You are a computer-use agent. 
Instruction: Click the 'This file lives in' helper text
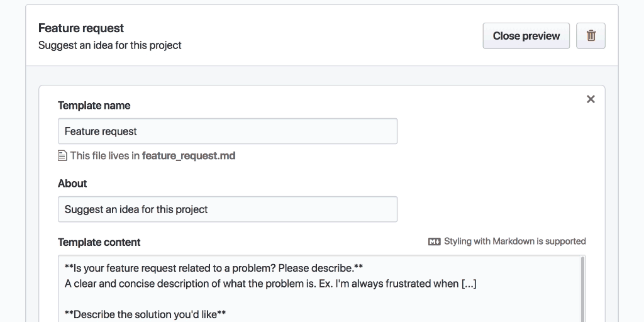105,156
